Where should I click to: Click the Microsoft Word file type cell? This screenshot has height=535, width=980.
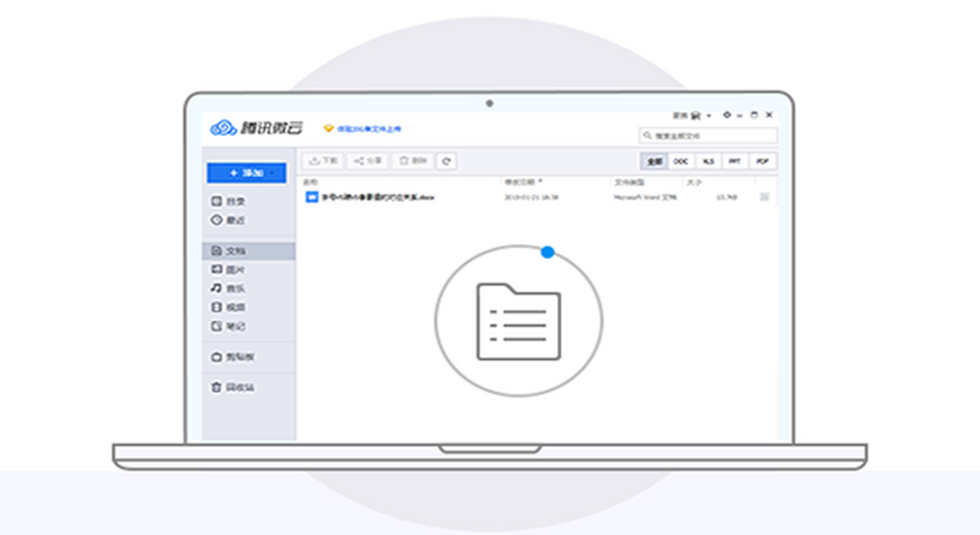(645, 198)
